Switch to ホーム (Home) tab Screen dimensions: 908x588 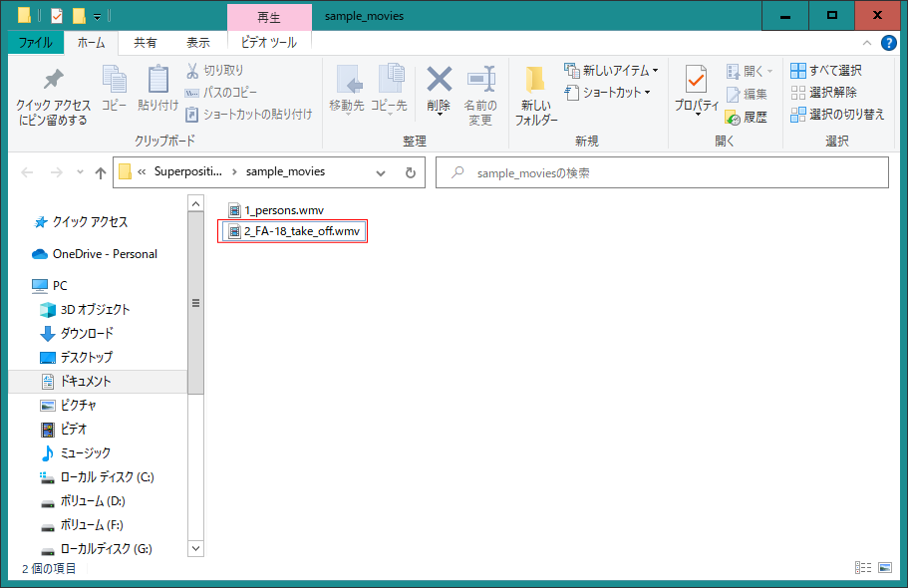pyautogui.click(x=91, y=42)
